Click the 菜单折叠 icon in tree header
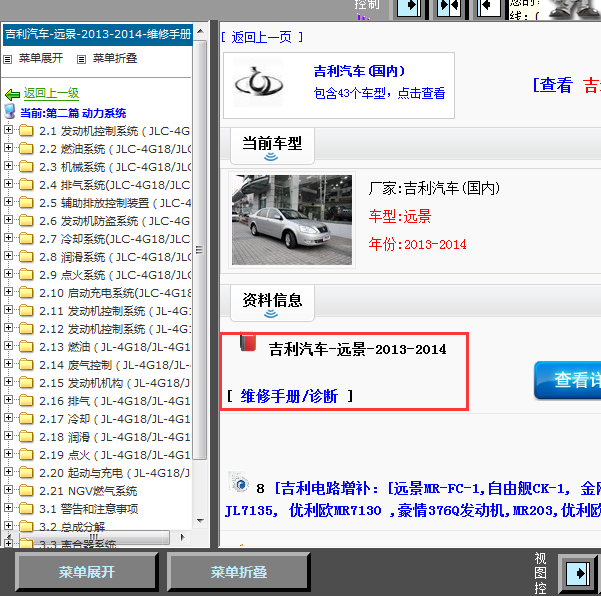 (81, 59)
